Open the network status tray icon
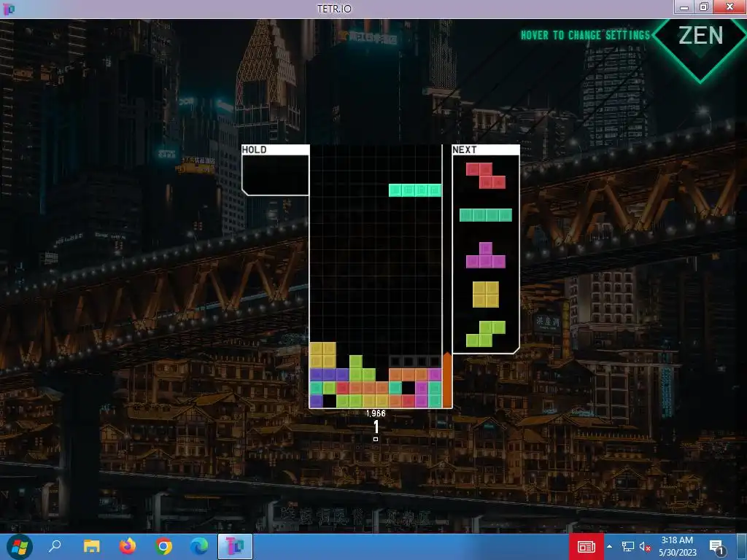Image resolution: width=747 pixels, height=560 pixels. [x=628, y=547]
